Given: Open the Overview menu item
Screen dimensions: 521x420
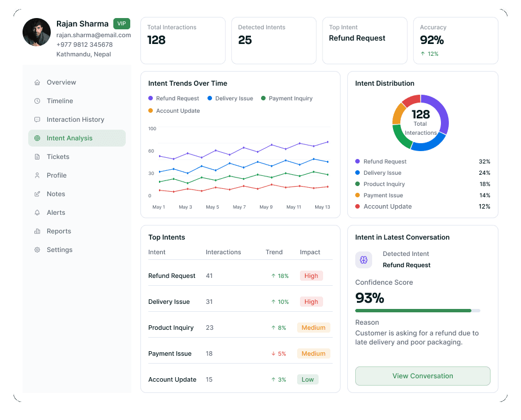Looking at the screenshot, I should click(x=77, y=82).
